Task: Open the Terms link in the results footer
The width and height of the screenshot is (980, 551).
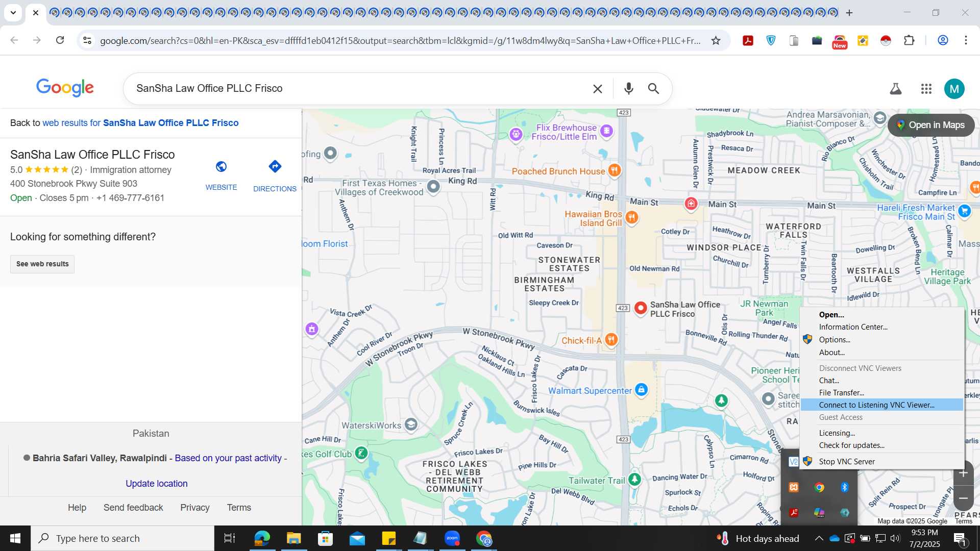Action: (x=239, y=508)
